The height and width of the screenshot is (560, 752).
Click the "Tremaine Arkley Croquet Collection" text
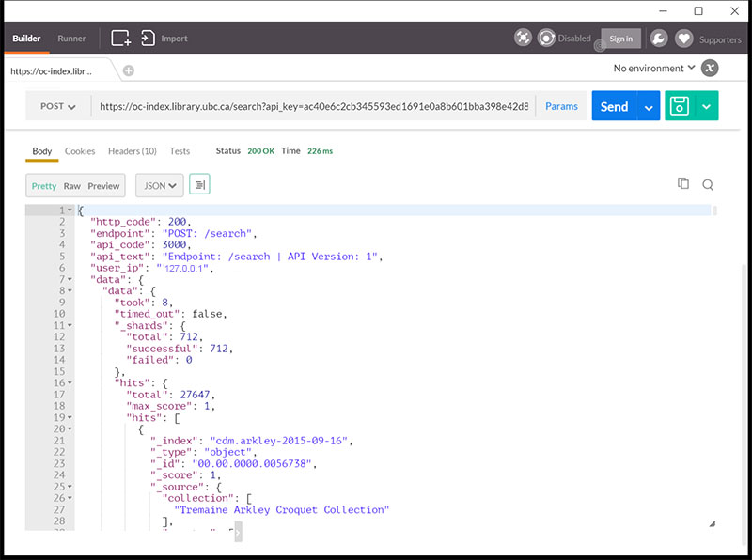281,509
